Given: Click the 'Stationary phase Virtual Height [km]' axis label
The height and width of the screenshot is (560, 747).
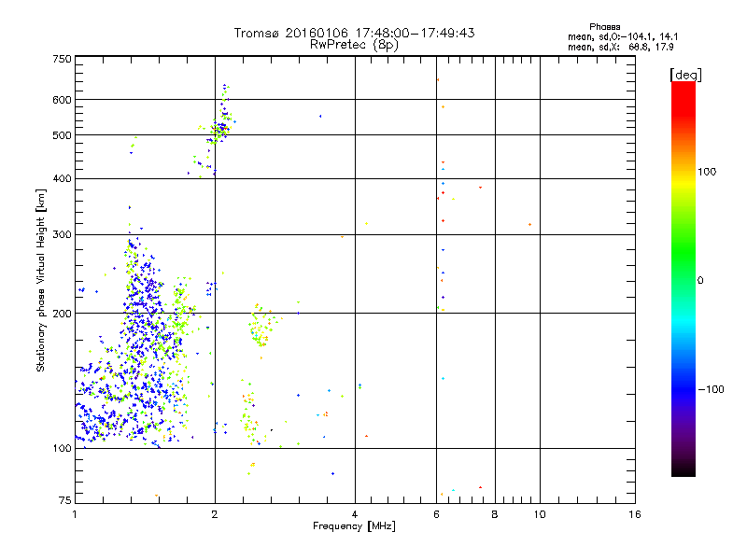Looking at the screenshot, I should [x=41, y=281].
